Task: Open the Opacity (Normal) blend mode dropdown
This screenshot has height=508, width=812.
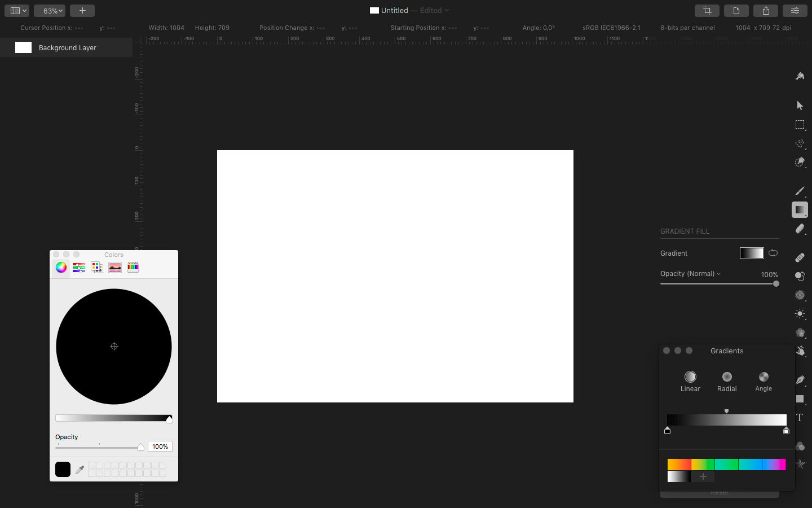Action: 690,274
